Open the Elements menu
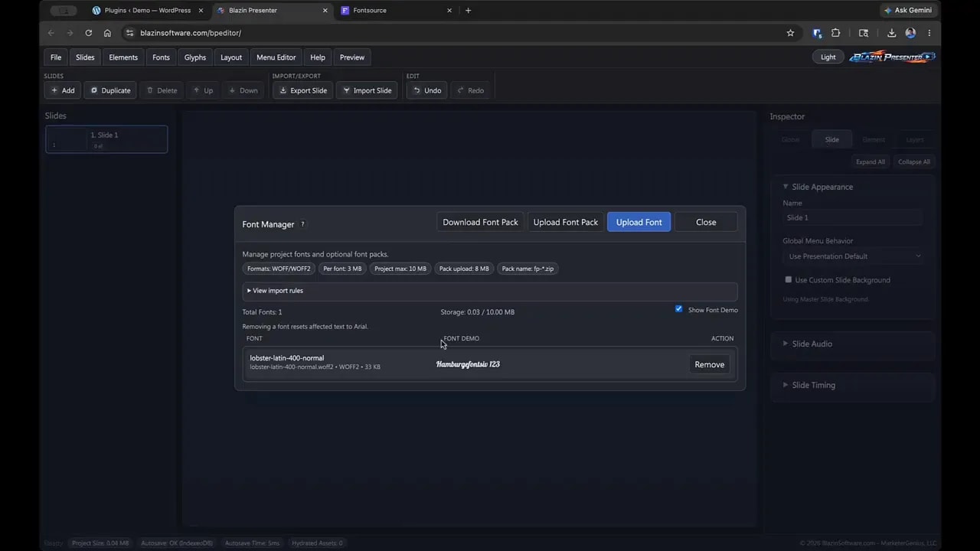The width and height of the screenshot is (980, 551). (123, 57)
